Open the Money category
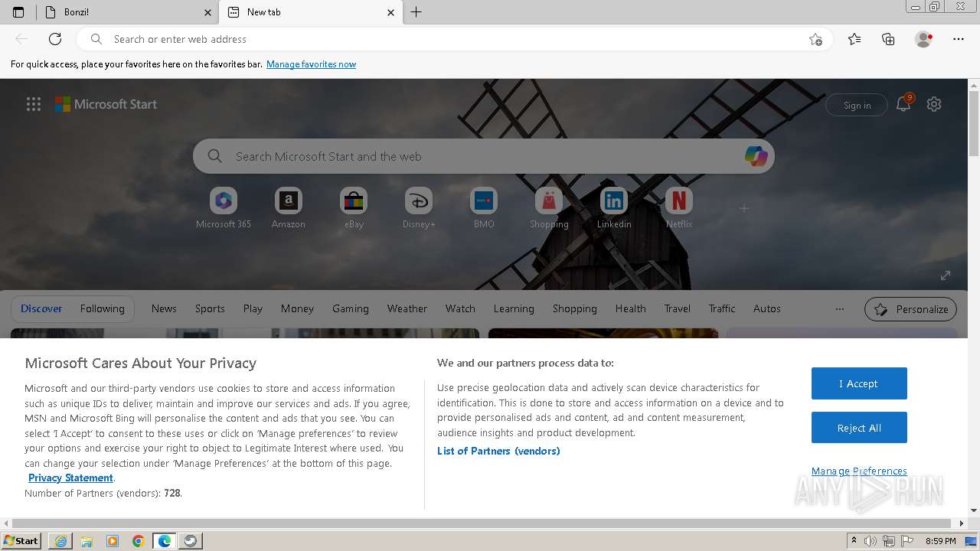Screen dimensions: 980x551 (297, 308)
